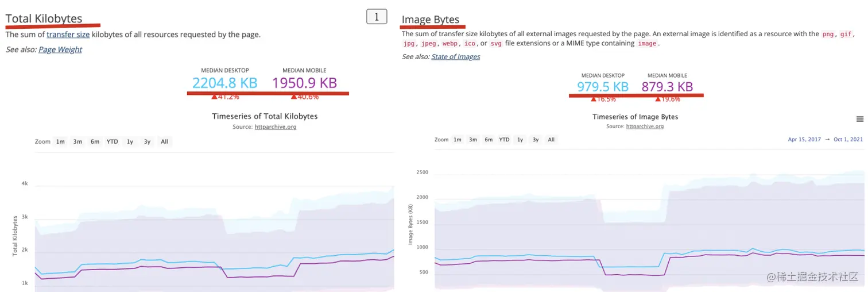This screenshot has height=292, width=868.
Task: Select 3y zoom on Total Kilobytes chart
Action: pos(148,141)
